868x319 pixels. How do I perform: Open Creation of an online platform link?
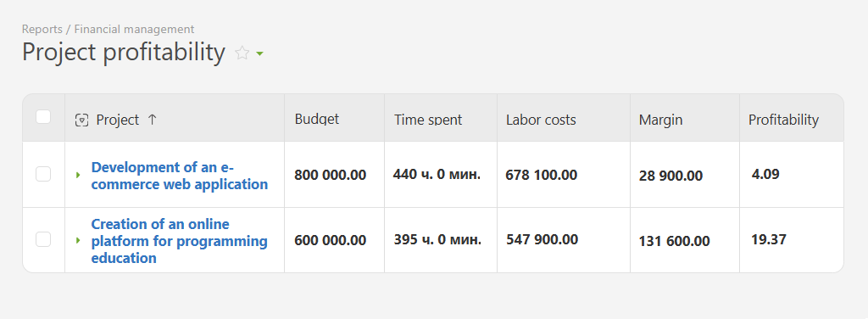click(x=180, y=241)
